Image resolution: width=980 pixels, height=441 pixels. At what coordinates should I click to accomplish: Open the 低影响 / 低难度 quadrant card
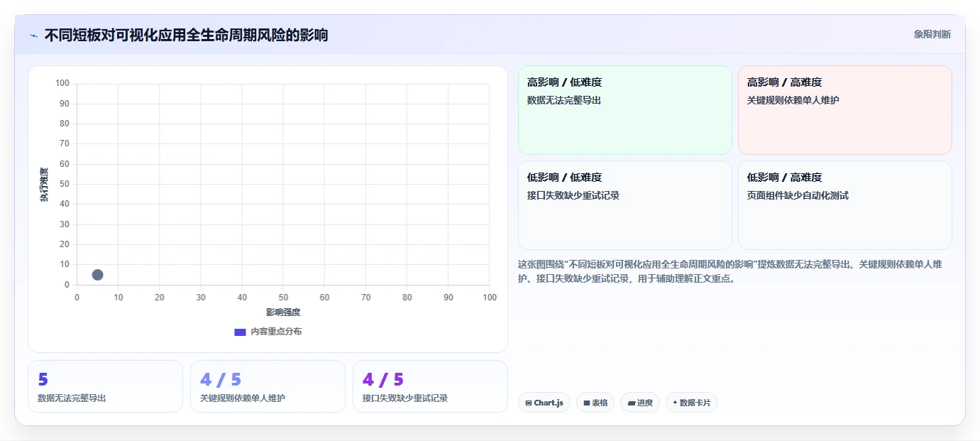tap(624, 205)
